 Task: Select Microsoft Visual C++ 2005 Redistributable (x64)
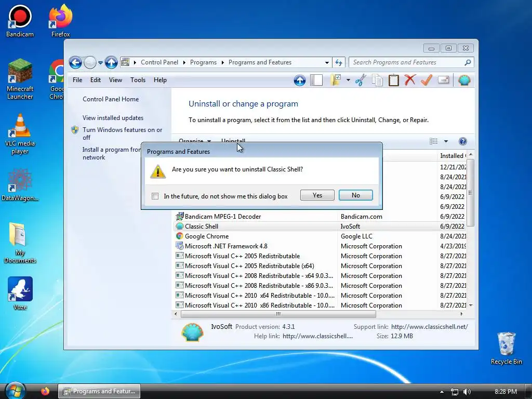click(x=321, y=265)
